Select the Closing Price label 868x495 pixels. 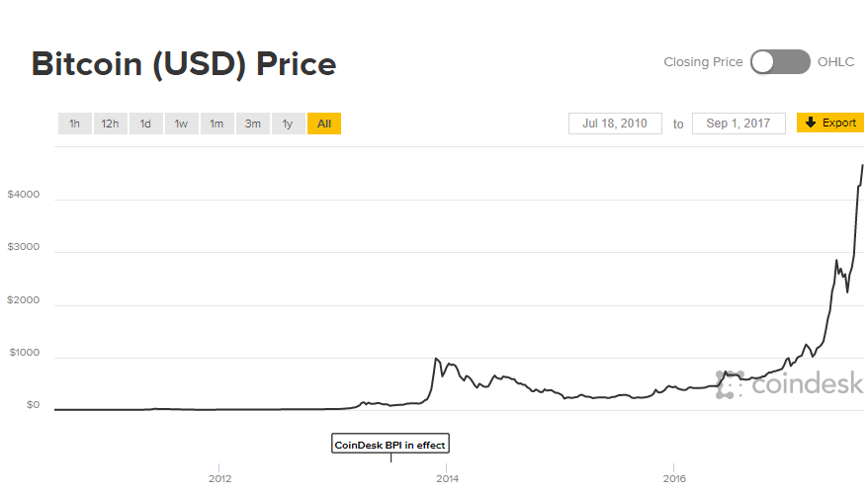(x=703, y=62)
